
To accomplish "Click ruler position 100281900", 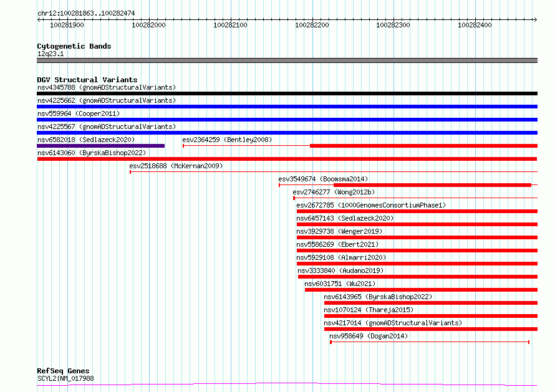I will click(67, 25).
